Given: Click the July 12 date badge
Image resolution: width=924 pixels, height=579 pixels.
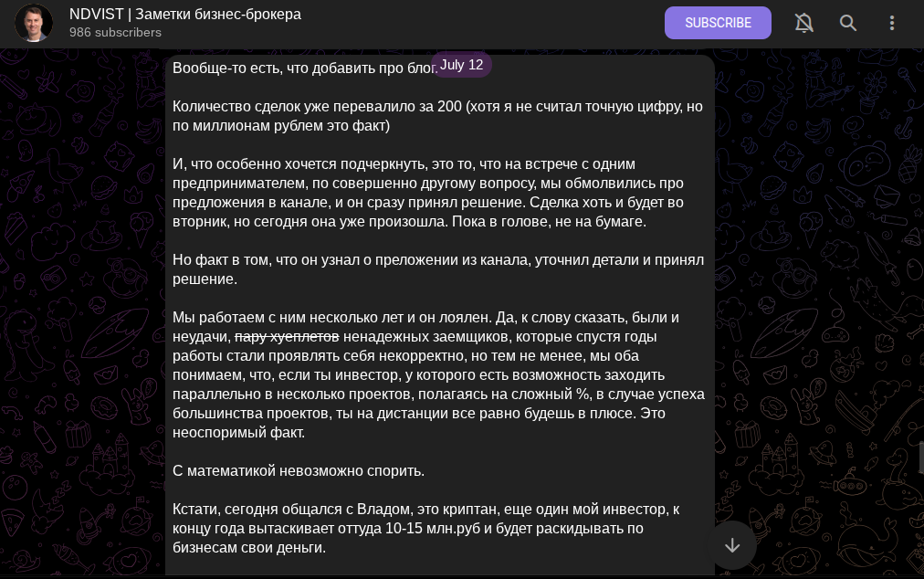Looking at the screenshot, I should tap(461, 65).
